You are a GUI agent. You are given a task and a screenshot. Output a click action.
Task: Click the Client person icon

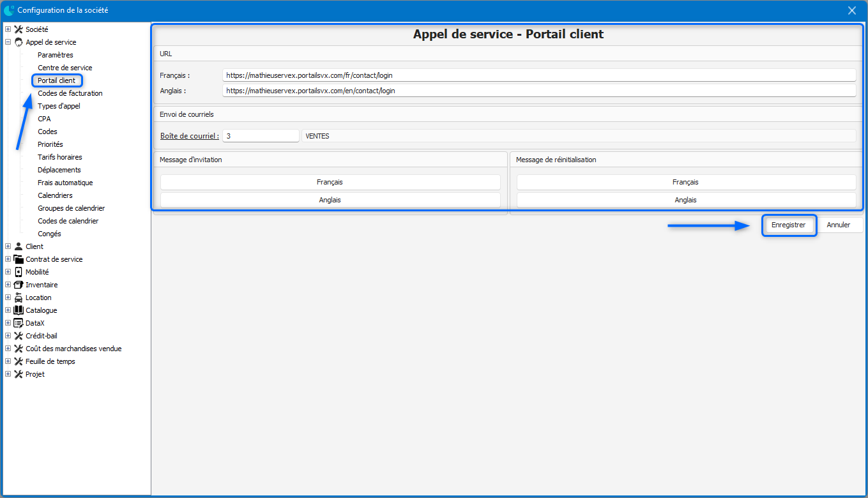19,246
